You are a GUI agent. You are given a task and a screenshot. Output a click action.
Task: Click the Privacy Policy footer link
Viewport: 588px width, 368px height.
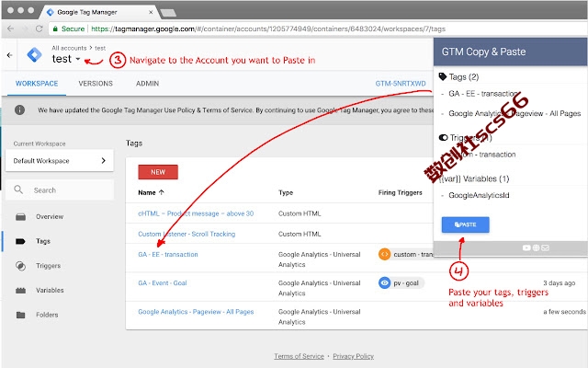click(353, 356)
